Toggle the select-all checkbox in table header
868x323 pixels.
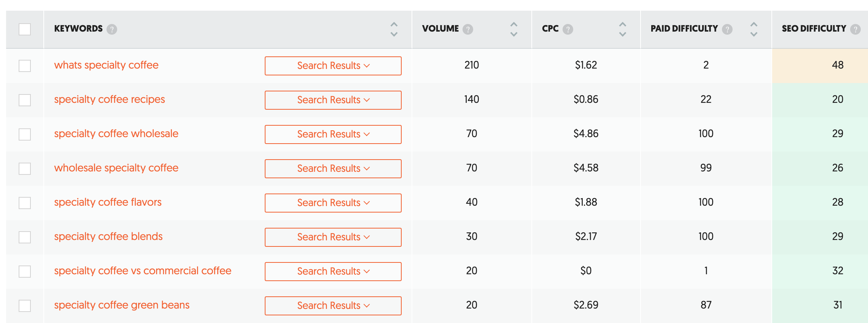pyautogui.click(x=25, y=29)
